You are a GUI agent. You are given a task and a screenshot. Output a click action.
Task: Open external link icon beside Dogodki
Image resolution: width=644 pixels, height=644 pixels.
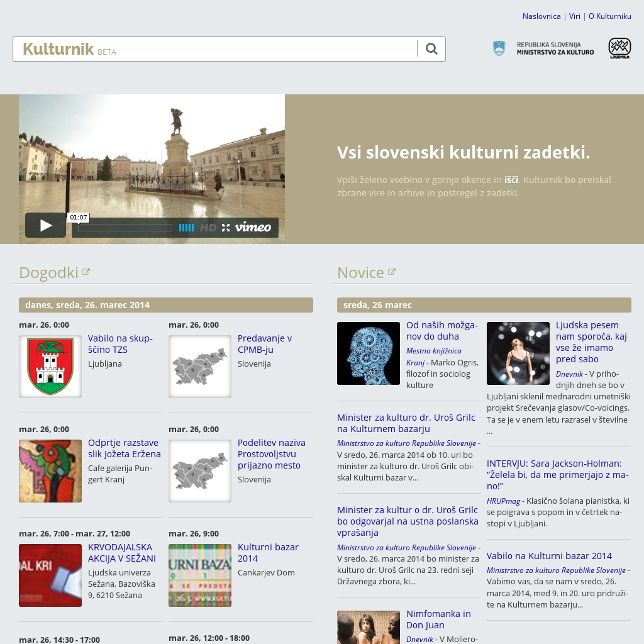pyautogui.click(x=86, y=272)
